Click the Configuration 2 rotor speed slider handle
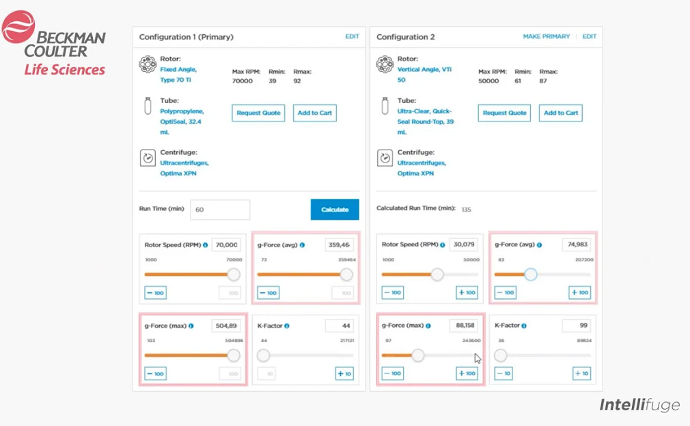690x426 pixels. point(437,275)
